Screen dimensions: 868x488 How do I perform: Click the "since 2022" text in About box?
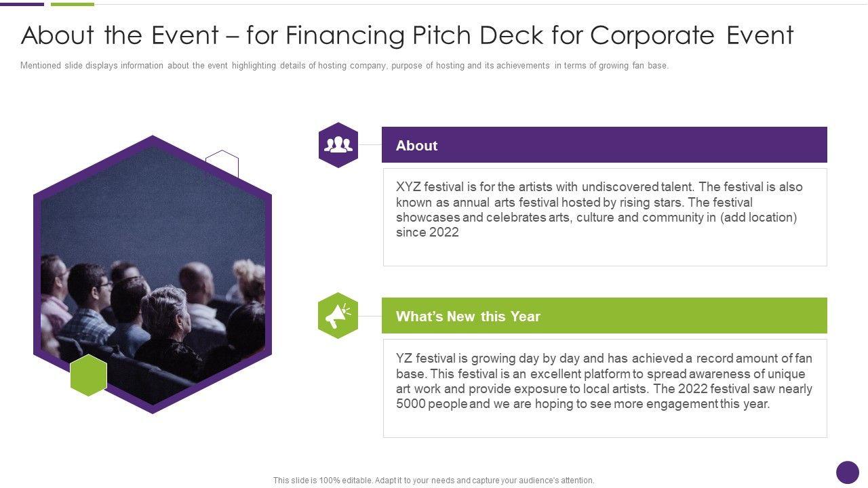(427, 232)
